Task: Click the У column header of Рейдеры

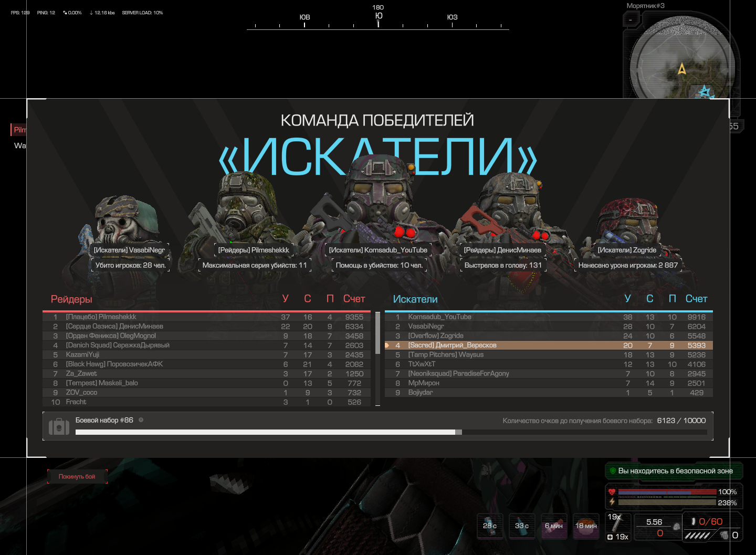Action: tap(286, 299)
